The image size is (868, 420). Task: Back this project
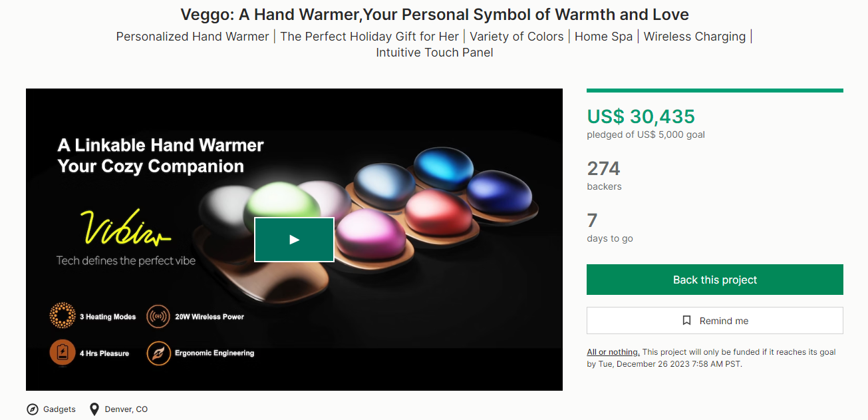[x=715, y=280]
